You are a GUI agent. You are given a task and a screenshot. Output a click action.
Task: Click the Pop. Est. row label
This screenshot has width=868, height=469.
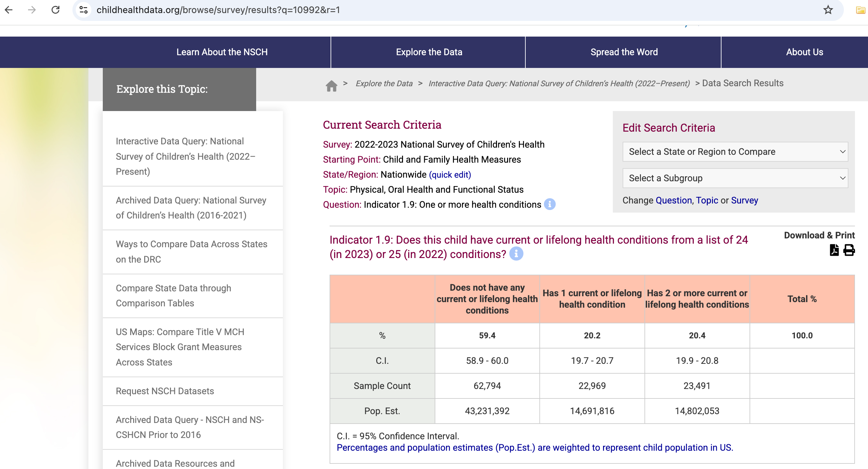[382, 411]
